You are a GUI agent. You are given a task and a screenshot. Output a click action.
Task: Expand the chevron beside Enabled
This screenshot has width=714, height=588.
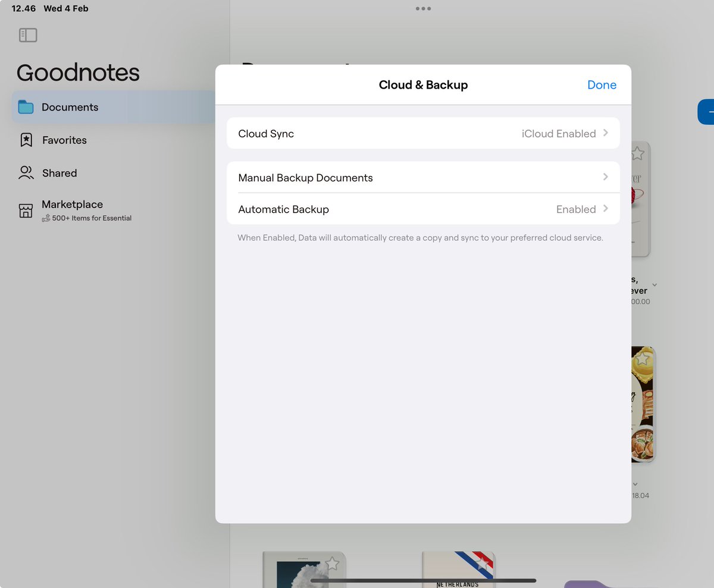pos(606,209)
